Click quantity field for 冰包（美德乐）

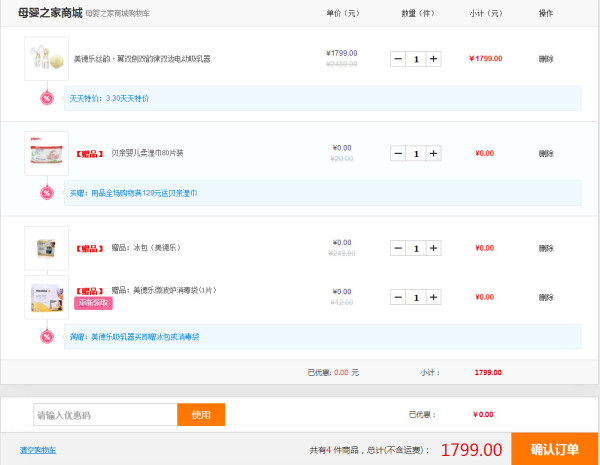[x=416, y=248]
